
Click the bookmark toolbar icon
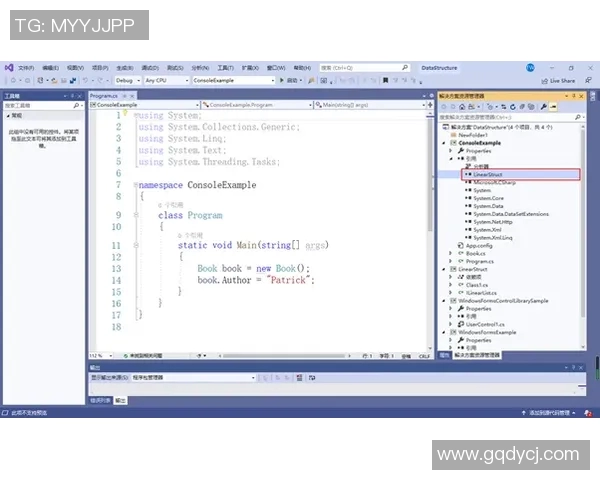coord(385,80)
